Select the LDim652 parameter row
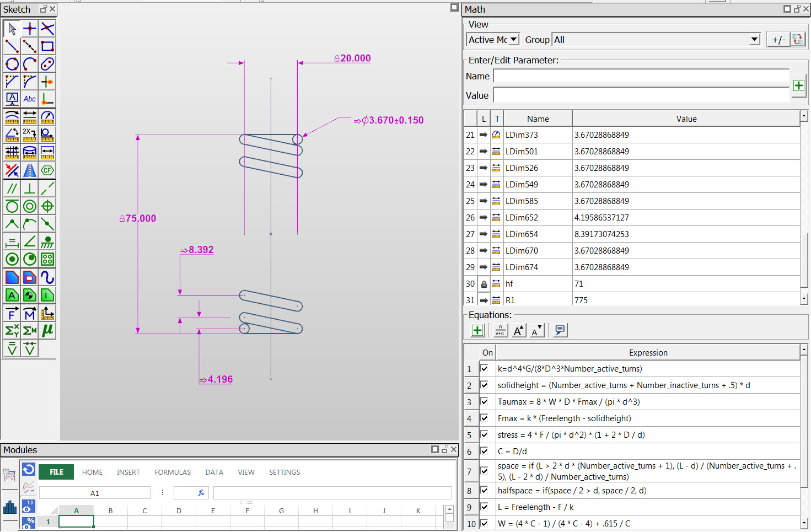This screenshot has height=532, width=811. (x=632, y=217)
